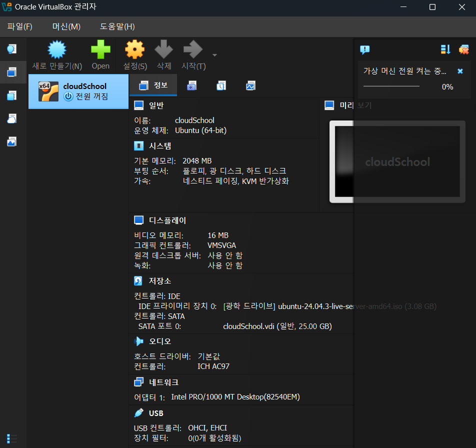Click the 시스템 section chip icon
The height and width of the screenshot is (448, 476).
pos(138,146)
